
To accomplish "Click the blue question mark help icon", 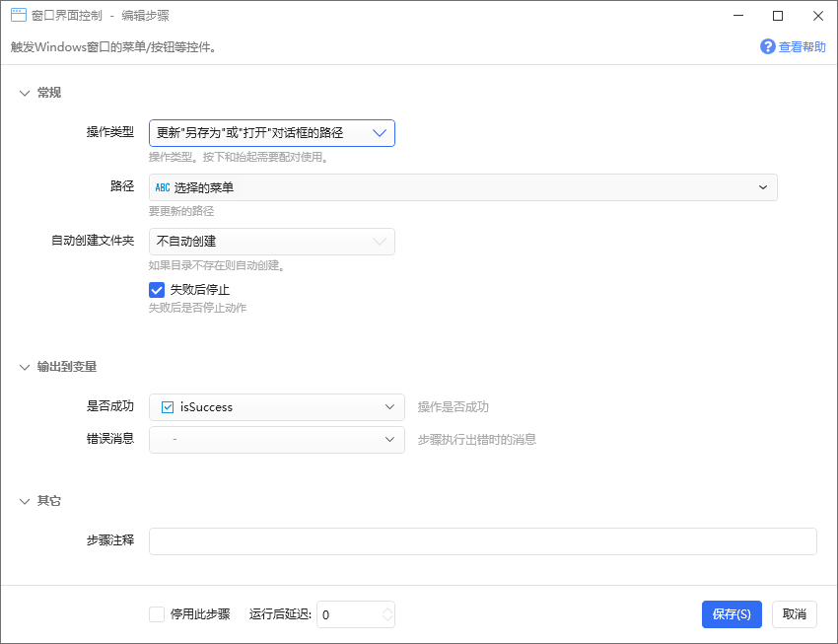I will 767,46.
